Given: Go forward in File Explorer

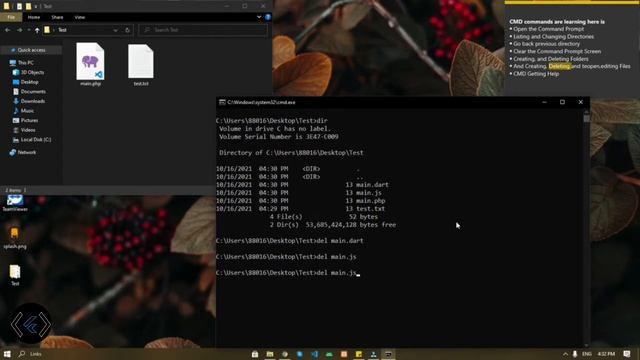Looking at the screenshot, I should pyautogui.click(x=19, y=30).
